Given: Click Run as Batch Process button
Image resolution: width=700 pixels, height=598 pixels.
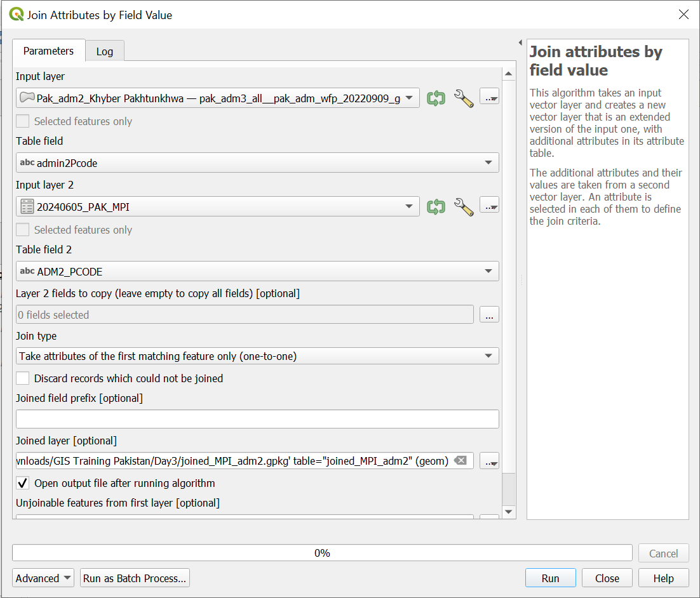Looking at the screenshot, I should pyautogui.click(x=135, y=578).
